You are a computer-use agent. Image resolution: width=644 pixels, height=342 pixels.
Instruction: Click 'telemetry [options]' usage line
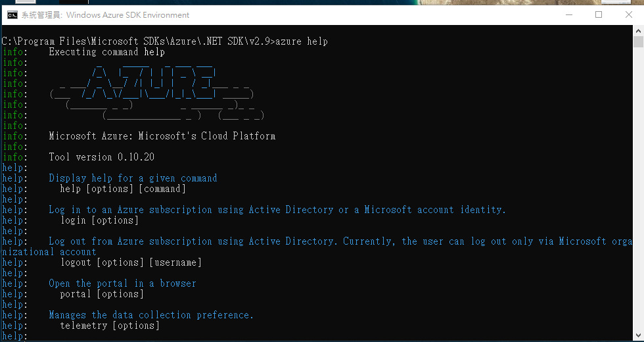[x=110, y=326]
